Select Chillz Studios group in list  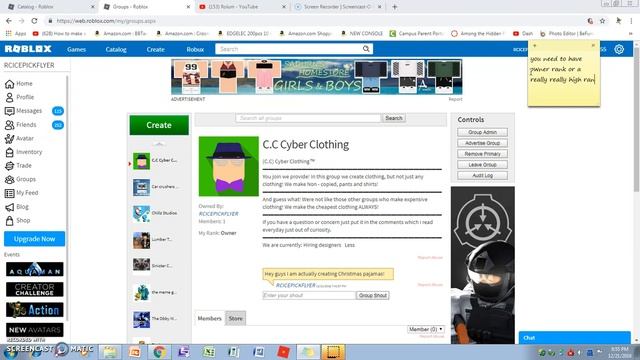[x=156, y=213]
